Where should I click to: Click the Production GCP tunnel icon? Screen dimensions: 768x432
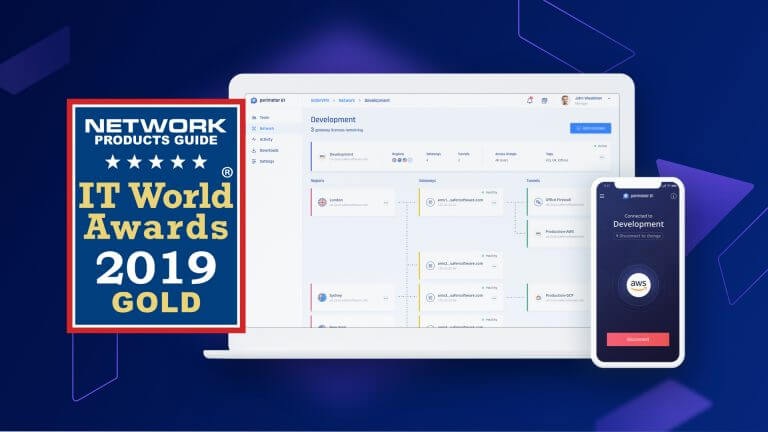[538, 297]
